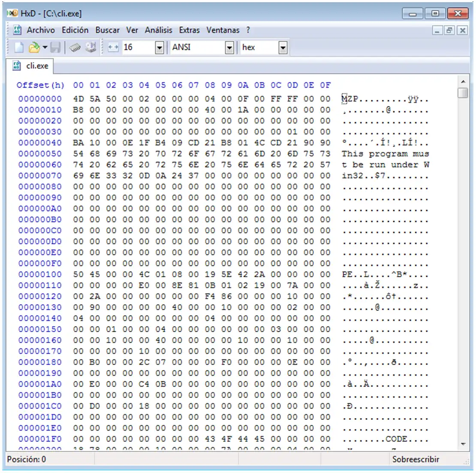Open the Archivo menu
Viewport: 476px width, 473px height.
(x=41, y=30)
